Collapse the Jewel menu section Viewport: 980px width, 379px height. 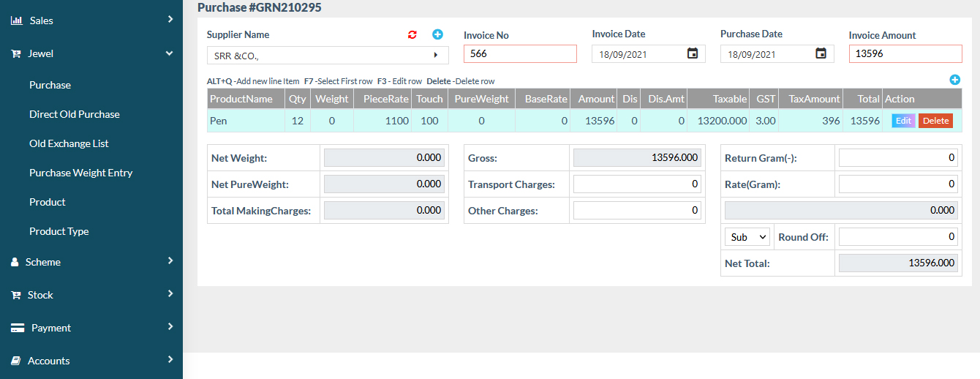click(169, 53)
